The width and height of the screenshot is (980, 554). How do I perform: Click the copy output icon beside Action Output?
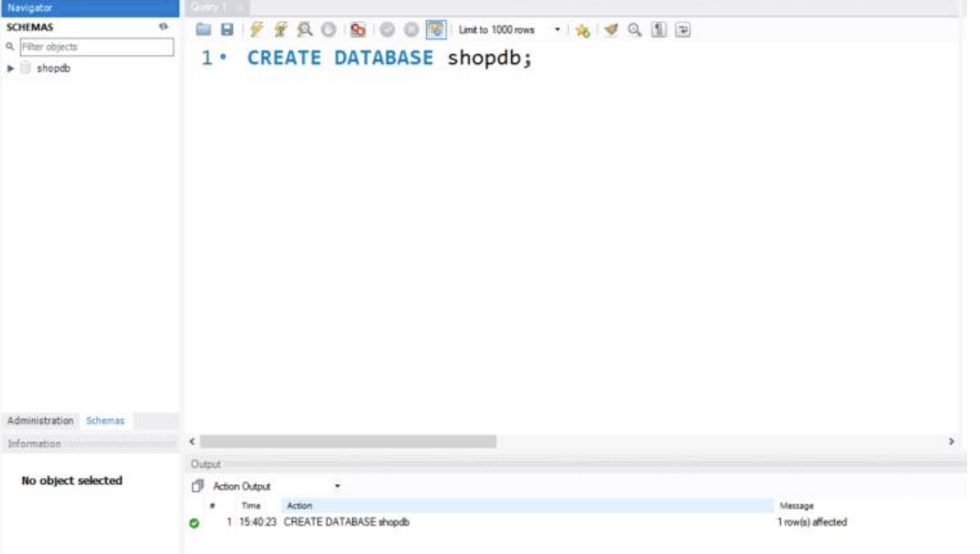pyautogui.click(x=197, y=485)
